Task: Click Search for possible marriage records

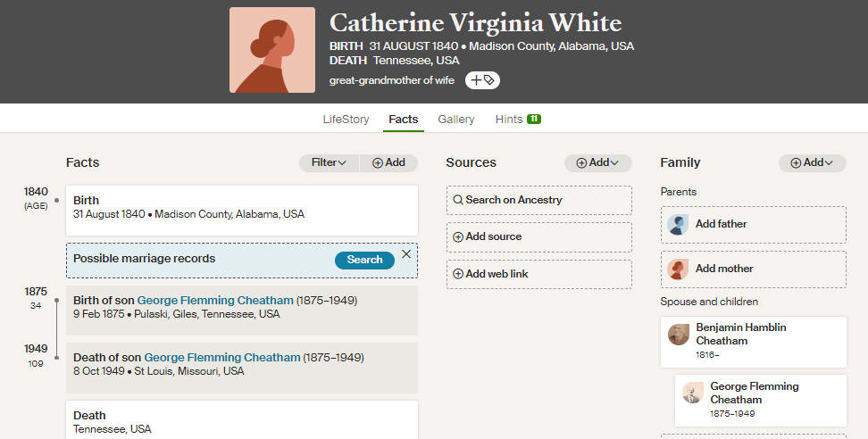Action: click(x=365, y=260)
